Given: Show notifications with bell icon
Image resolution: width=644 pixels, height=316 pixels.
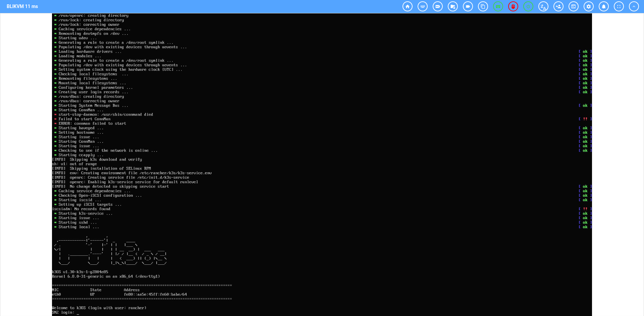Looking at the screenshot, I should 604,6.
